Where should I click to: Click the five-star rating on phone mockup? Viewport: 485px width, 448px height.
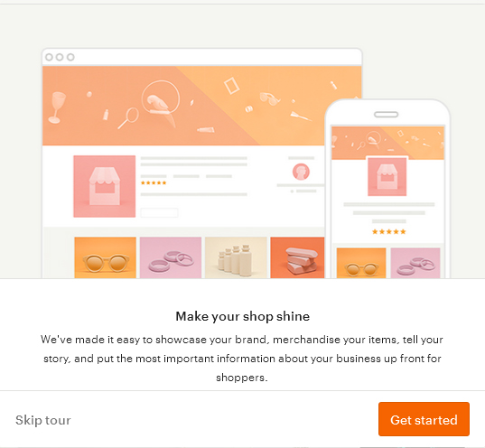[388, 232]
